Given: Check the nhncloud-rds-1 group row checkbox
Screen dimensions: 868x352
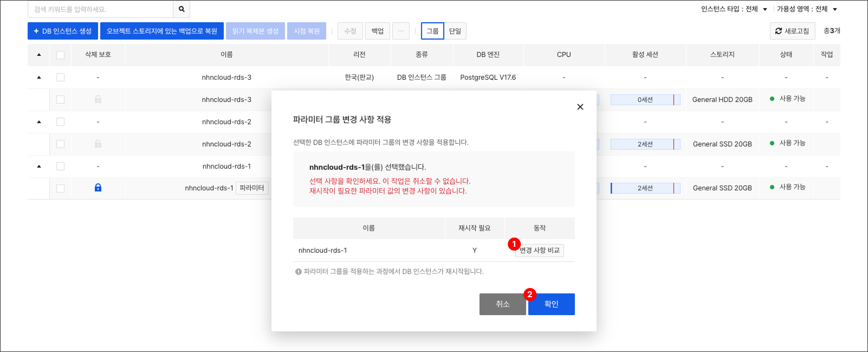Looking at the screenshot, I should 60,167.
